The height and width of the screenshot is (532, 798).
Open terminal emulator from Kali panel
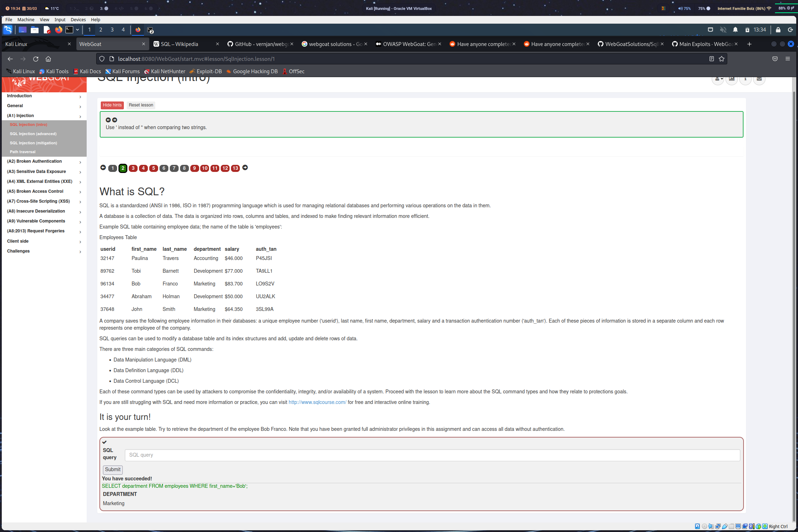69,30
